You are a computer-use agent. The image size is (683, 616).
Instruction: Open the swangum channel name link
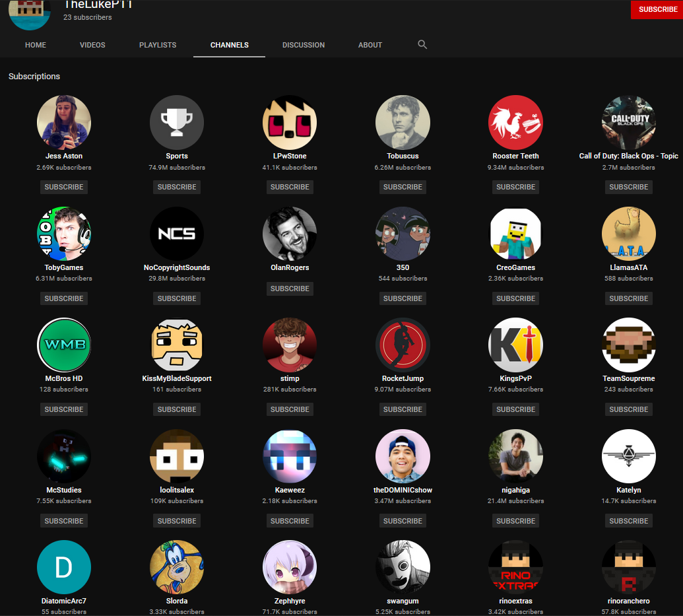tap(403, 601)
